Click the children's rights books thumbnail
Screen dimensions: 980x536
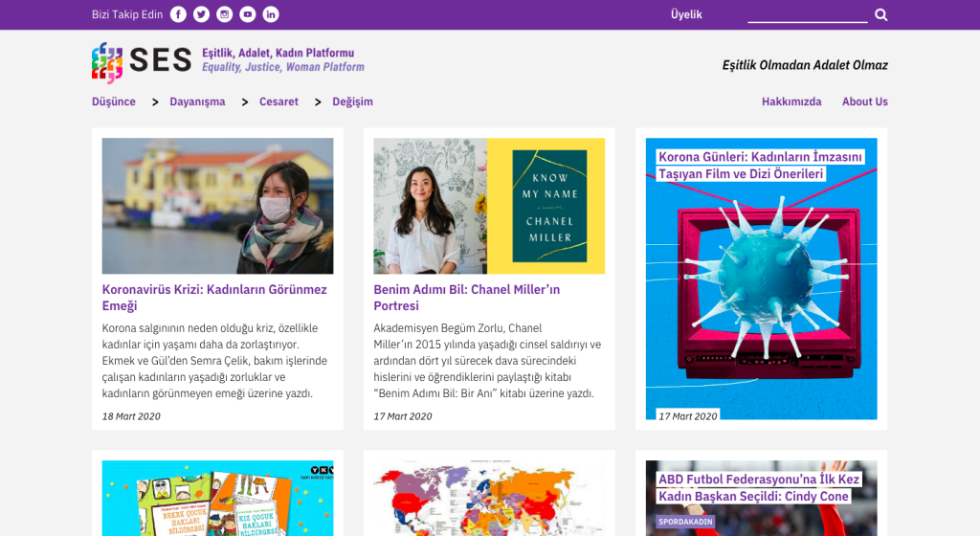click(217, 498)
